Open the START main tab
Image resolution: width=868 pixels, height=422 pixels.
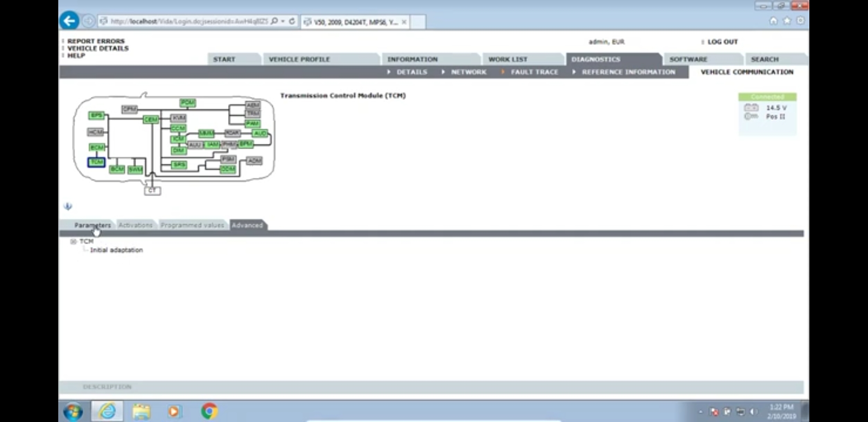coord(224,59)
